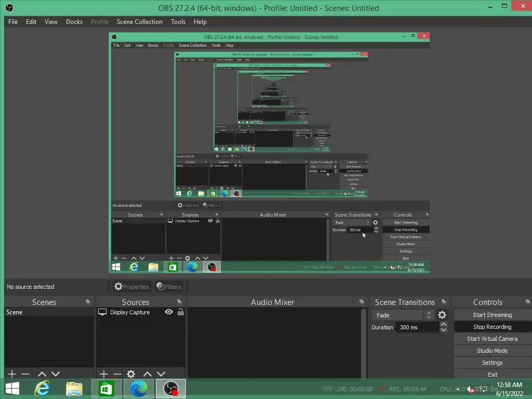Open source Filters
532x399 pixels.
click(x=169, y=287)
